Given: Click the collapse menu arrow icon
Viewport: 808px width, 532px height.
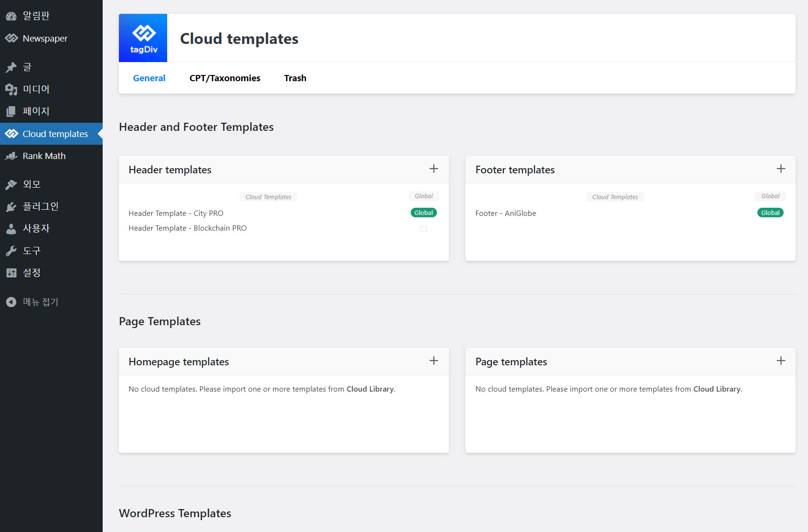Looking at the screenshot, I should coord(11,302).
